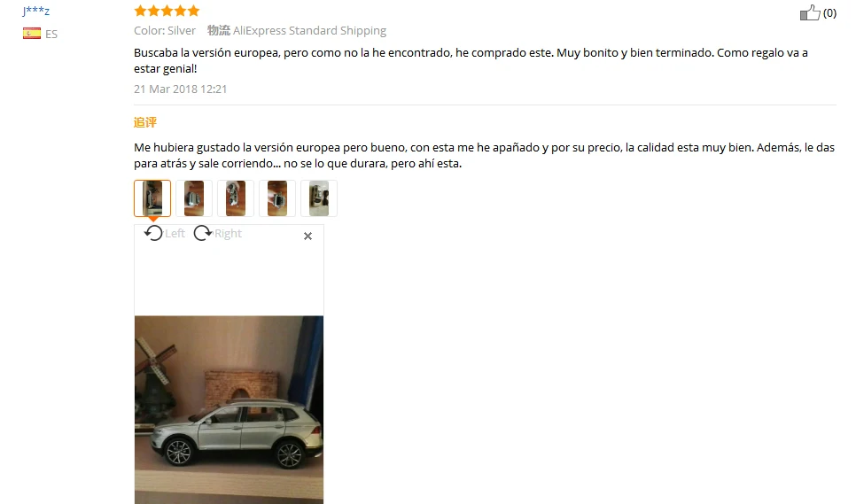The image size is (856, 504).
Task: Open the fourth review photo thumbnail
Action: point(277,198)
